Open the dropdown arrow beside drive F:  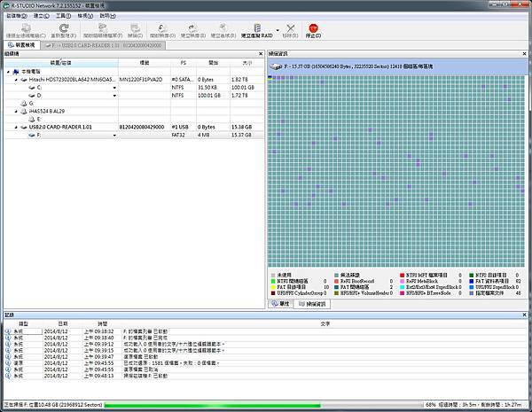116,136
